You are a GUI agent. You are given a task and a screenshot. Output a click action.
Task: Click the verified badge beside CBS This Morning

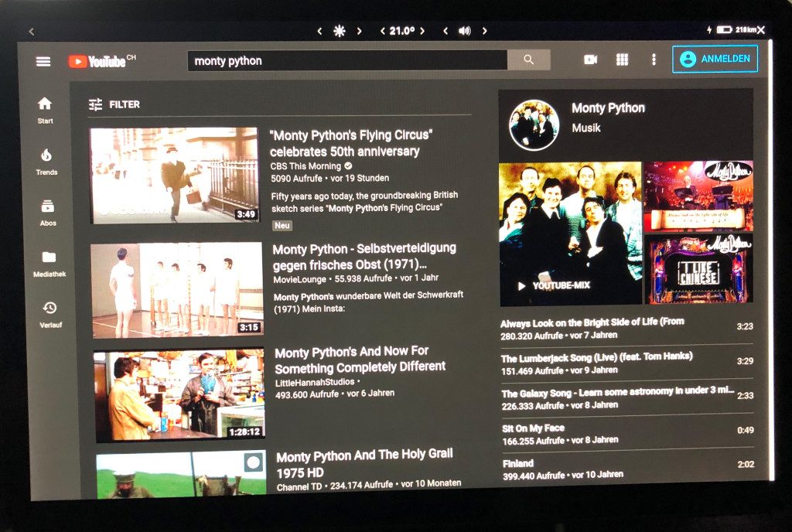pos(348,165)
